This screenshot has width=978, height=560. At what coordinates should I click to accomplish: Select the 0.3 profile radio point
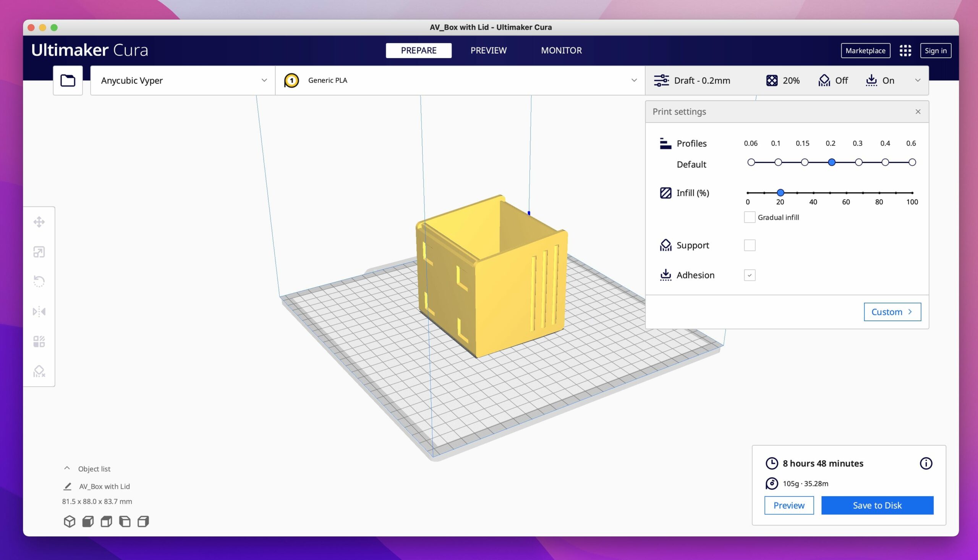coord(858,162)
